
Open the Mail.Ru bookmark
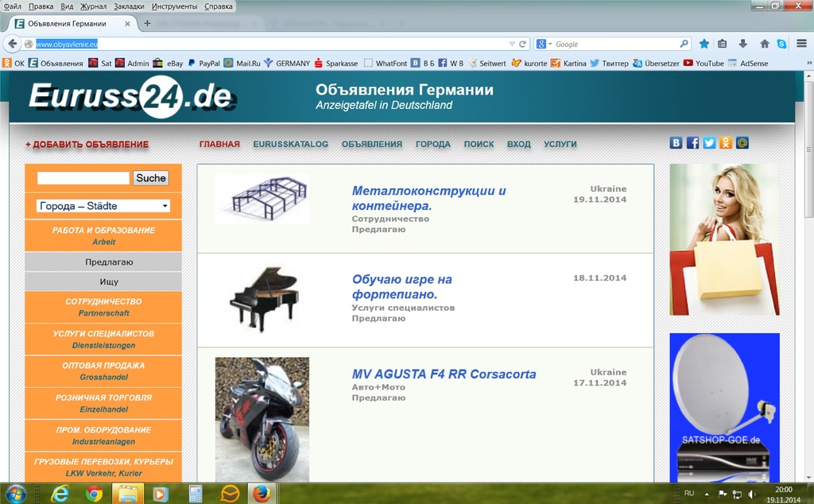coord(242,64)
